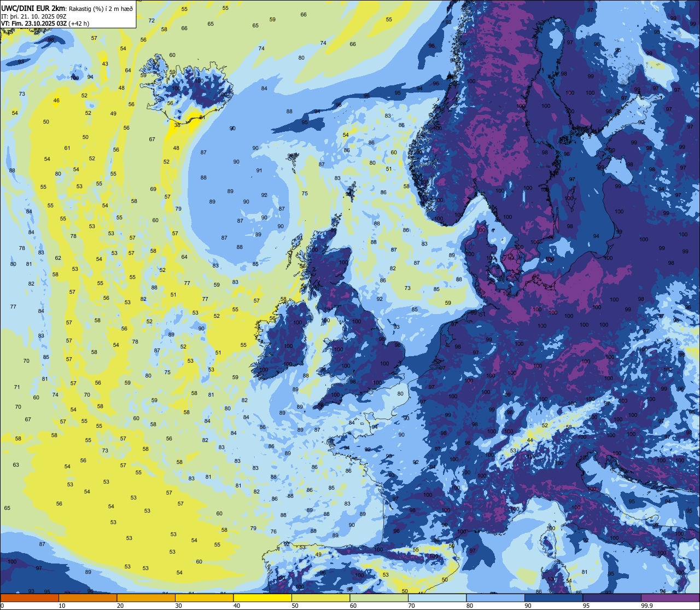Viewport: 700px width, 610px height.
Task: Click the 60–70 light green legend swatch
Action: pyautogui.click(x=379, y=597)
